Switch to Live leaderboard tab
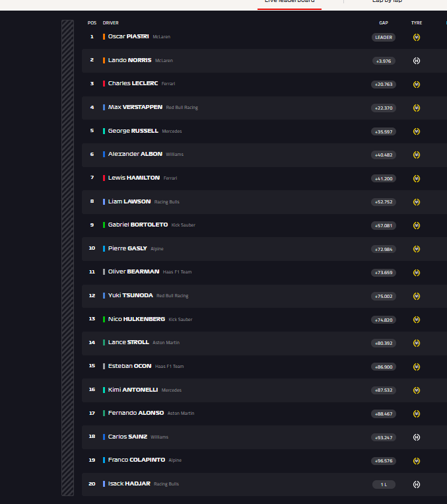The width and height of the screenshot is (447, 504). pos(289,1)
